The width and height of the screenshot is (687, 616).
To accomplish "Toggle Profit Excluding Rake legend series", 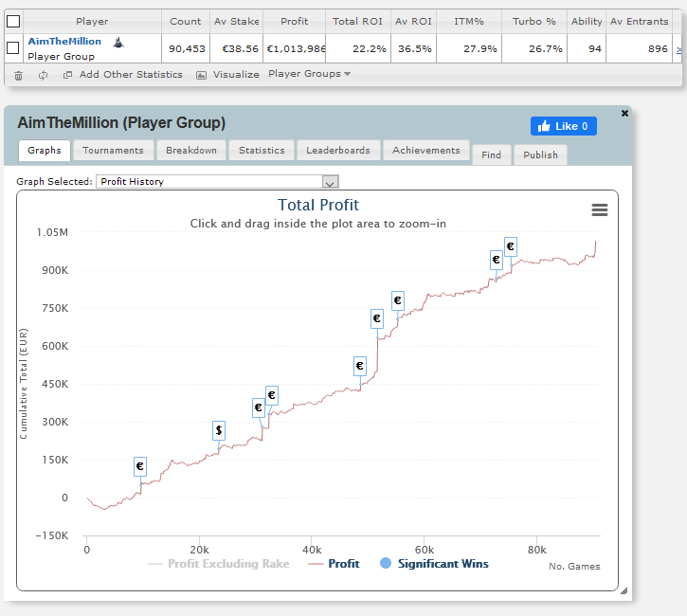I will [x=219, y=564].
